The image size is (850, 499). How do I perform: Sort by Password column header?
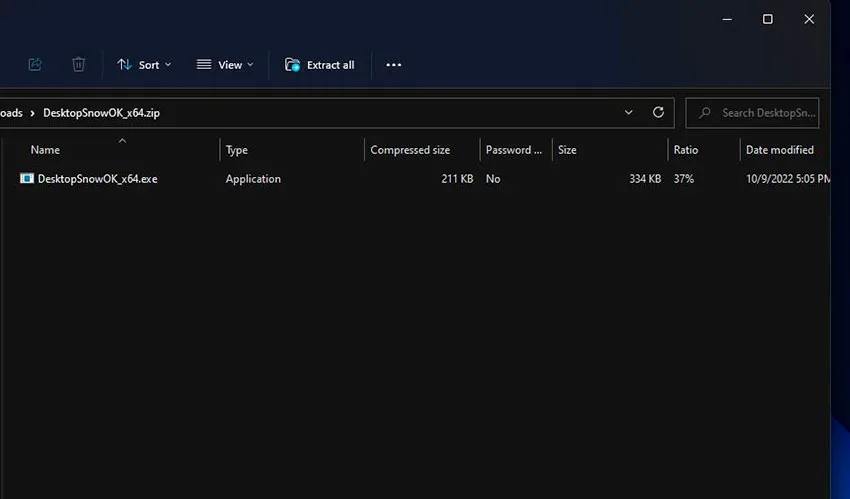(513, 150)
